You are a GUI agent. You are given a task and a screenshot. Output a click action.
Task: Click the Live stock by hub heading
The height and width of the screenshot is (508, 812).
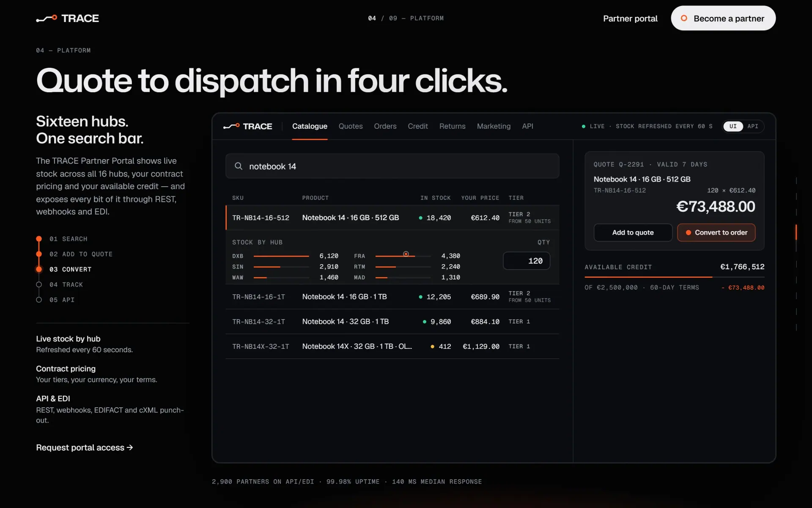tap(68, 339)
